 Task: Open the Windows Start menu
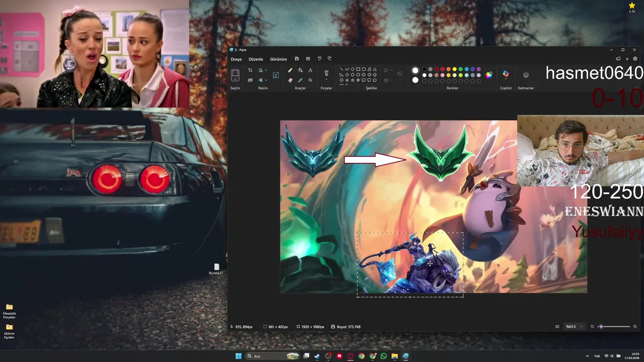click(x=238, y=356)
